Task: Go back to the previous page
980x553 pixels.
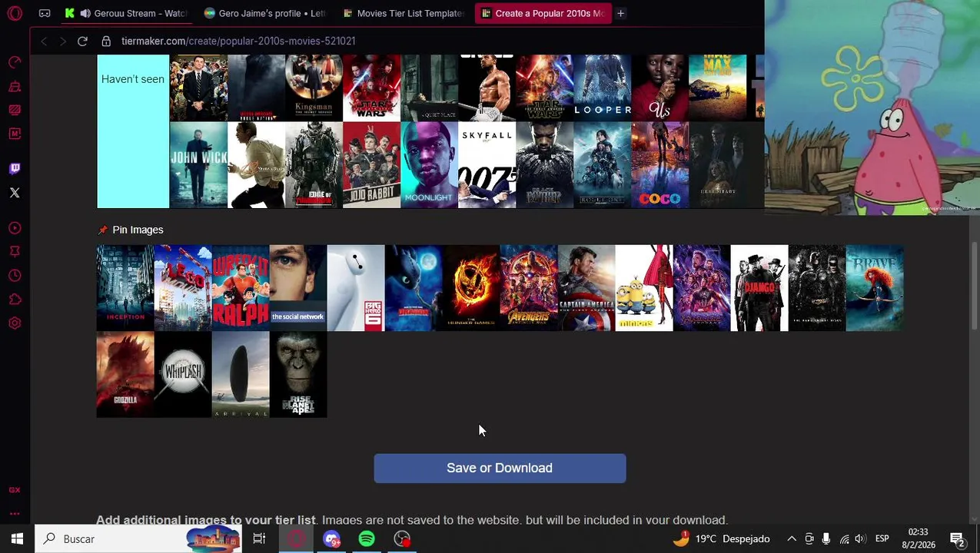Action: coord(44,41)
